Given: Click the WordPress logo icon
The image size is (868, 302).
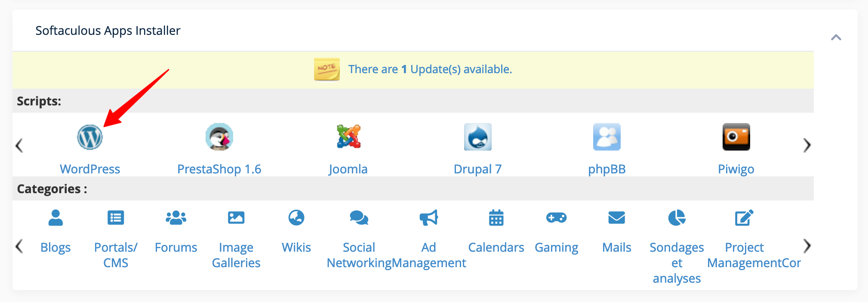Looking at the screenshot, I should coord(90,137).
